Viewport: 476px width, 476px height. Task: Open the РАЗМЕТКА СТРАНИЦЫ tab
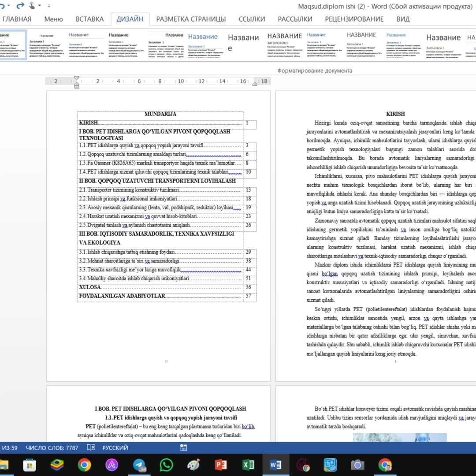(191, 19)
